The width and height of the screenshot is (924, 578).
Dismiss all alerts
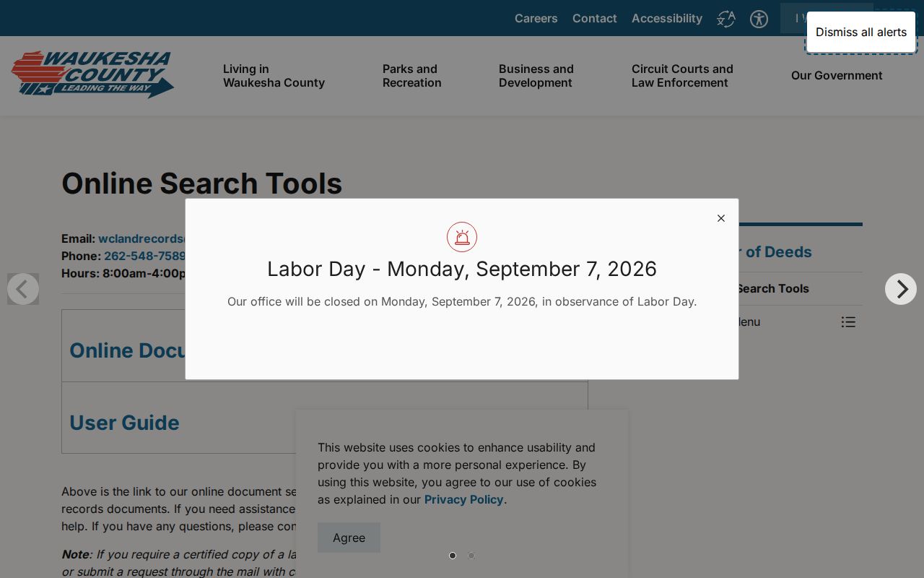coord(861,32)
